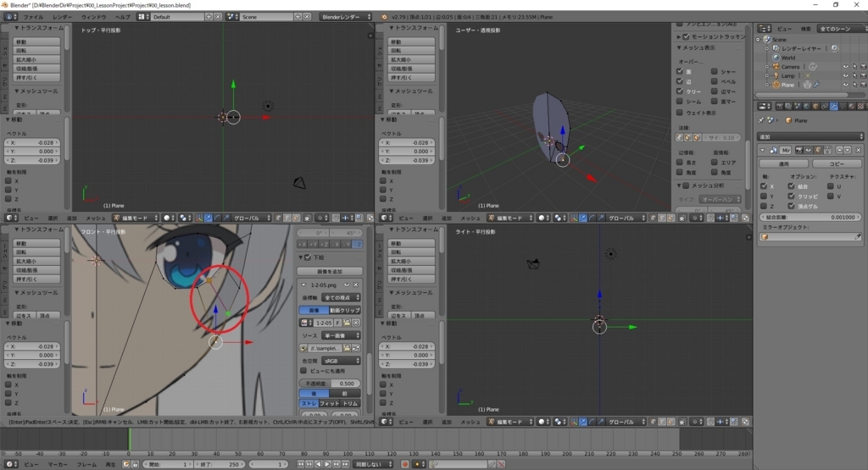Toggle Mirror modifier cage icon

[x=827, y=150]
